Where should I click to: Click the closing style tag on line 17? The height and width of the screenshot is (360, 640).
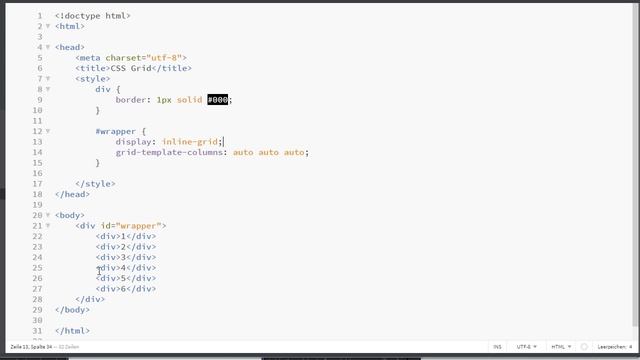point(95,184)
